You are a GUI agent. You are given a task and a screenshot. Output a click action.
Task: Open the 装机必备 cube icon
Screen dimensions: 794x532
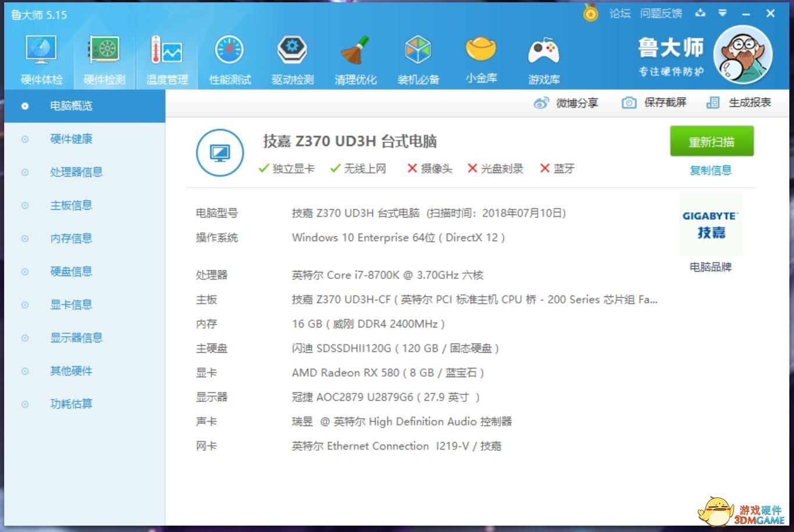tap(418, 60)
